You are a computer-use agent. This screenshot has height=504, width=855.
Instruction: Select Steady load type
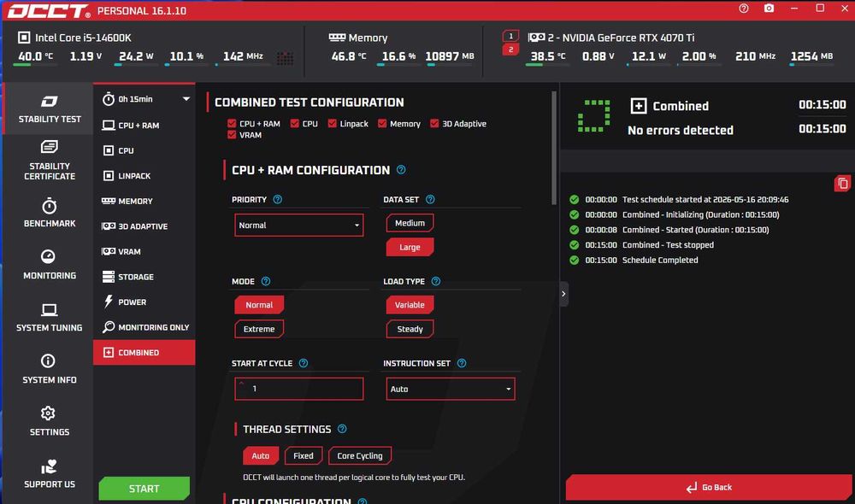point(410,329)
